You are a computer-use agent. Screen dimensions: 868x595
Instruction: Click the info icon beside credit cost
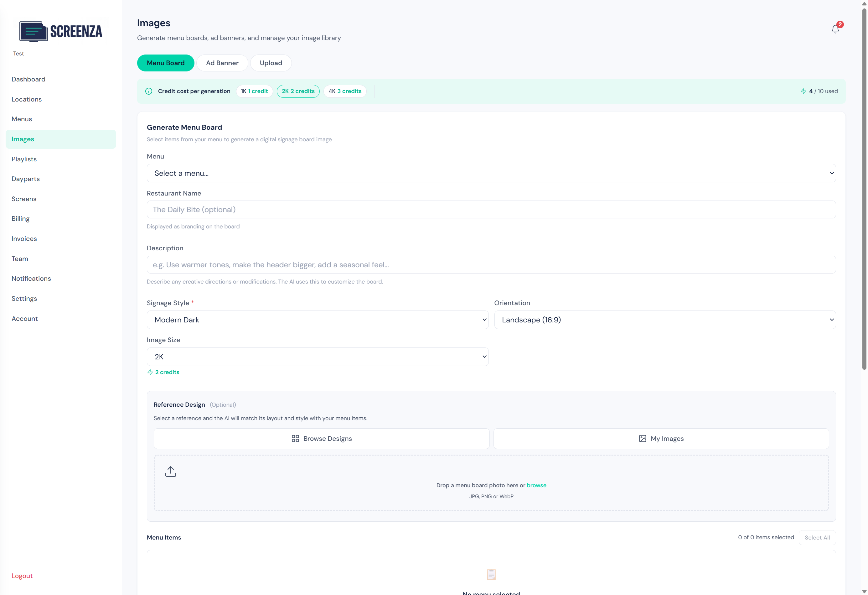click(x=149, y=91)
